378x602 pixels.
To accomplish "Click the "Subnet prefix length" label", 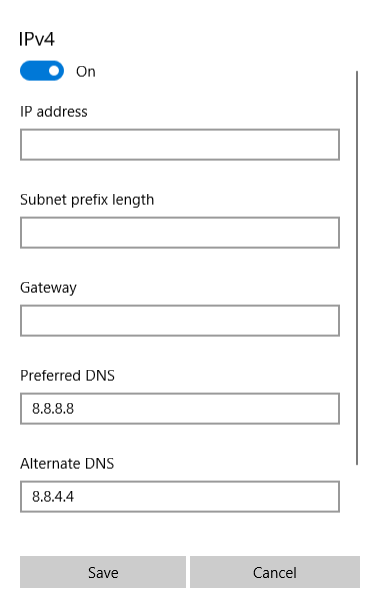I will pyautogui.click(x=87, y=200).
